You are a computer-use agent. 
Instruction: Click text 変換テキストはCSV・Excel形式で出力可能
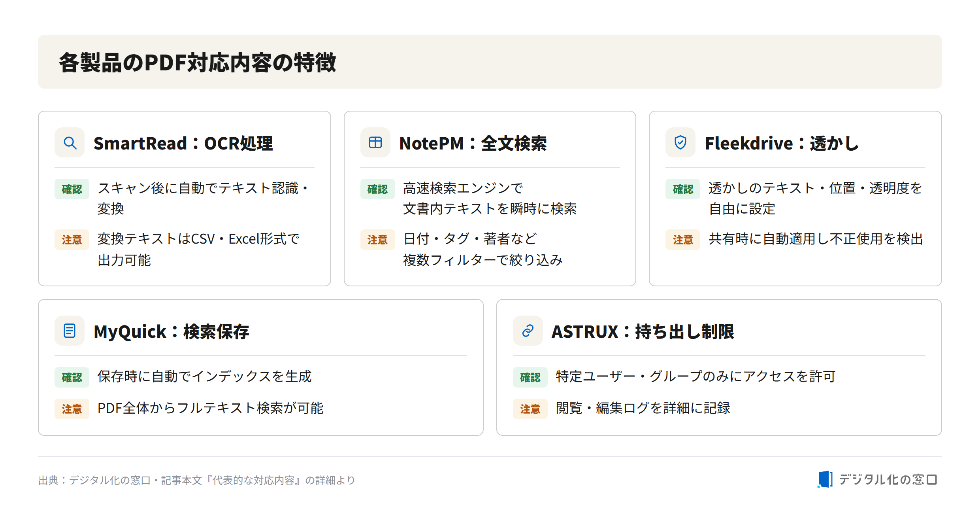pyautogui.click(x=198, y=249)
